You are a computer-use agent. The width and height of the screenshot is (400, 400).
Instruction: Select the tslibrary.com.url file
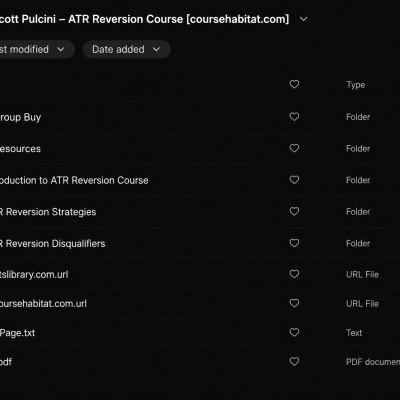pyautogui.click(x=34, y=275)
